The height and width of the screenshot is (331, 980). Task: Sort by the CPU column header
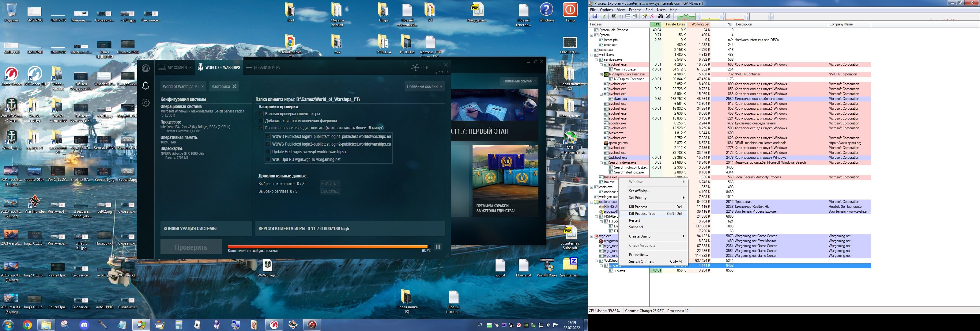(656, 25)
